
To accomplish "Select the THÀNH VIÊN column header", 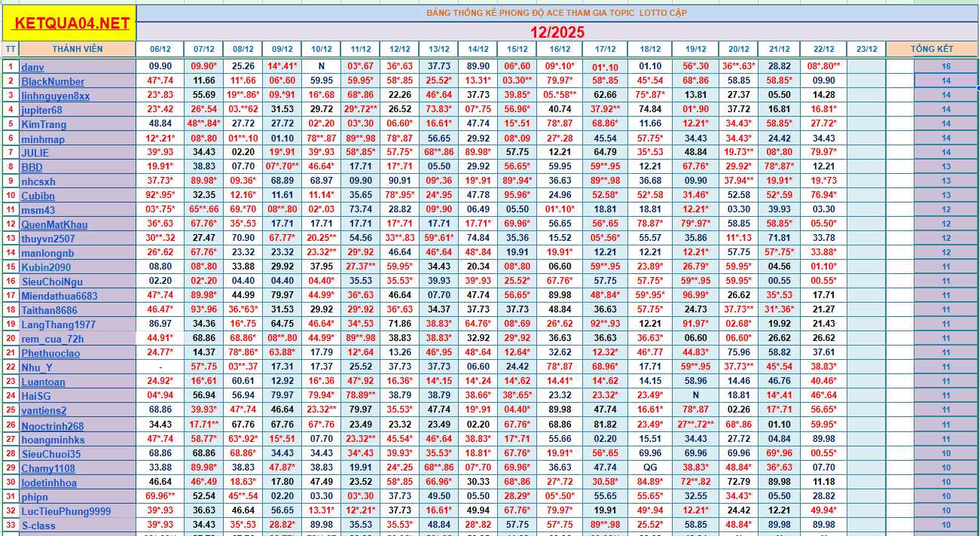I will coord(78,49).
